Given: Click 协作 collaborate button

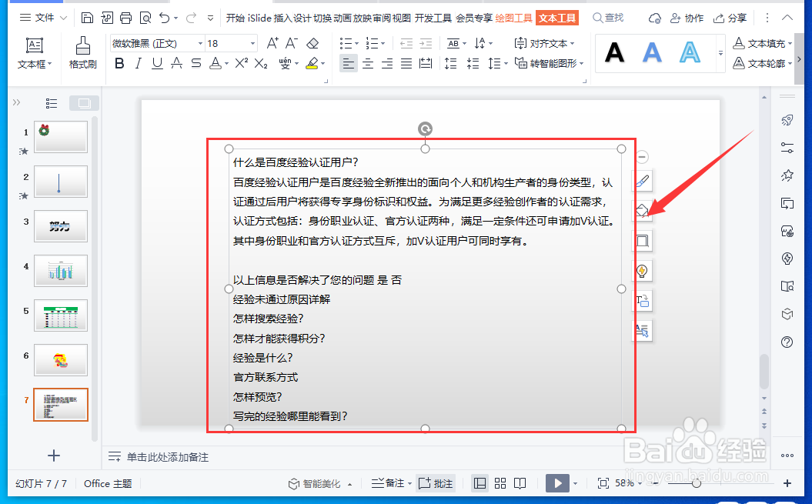Looking at the screenshot, I should [x=687, y=18].
